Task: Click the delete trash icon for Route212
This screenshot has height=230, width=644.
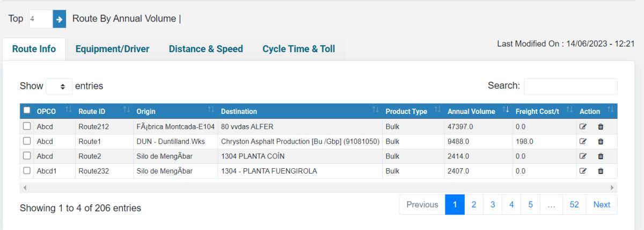Action: point(601,127)
